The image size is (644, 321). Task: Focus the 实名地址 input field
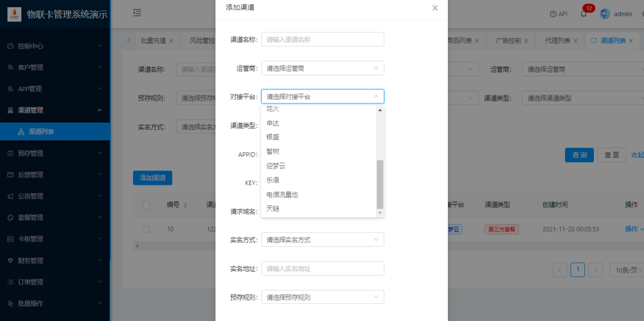(x=323, y=268)
